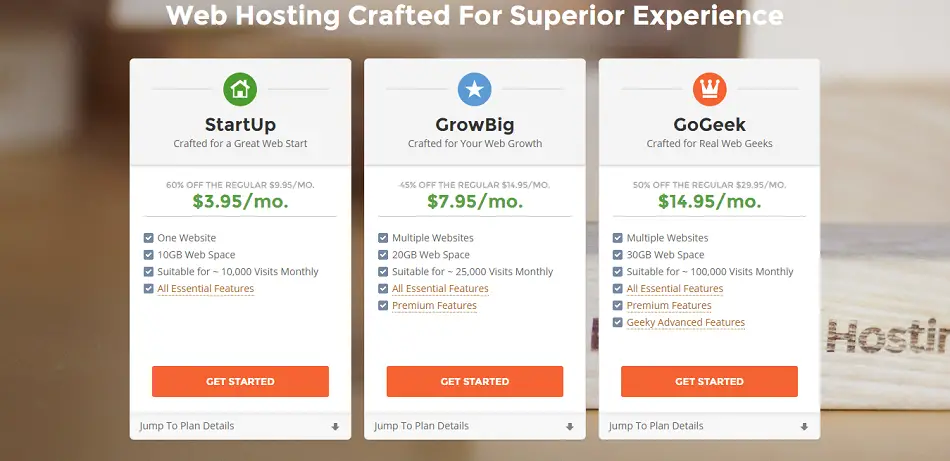Click the GoGeek Jump To Plan Details arrow
This screenshot has height=461, width=950.
[804, 426]
